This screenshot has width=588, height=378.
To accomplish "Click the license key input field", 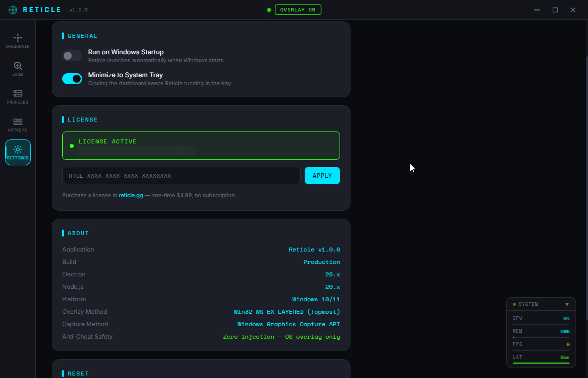I will pyautogui.click(x=181, y=175).
